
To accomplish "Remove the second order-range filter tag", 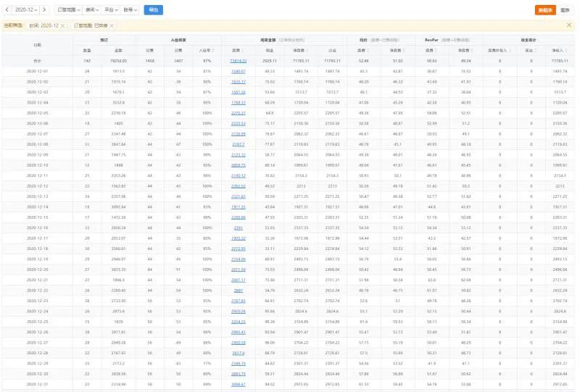I will [x=112, y=25].
